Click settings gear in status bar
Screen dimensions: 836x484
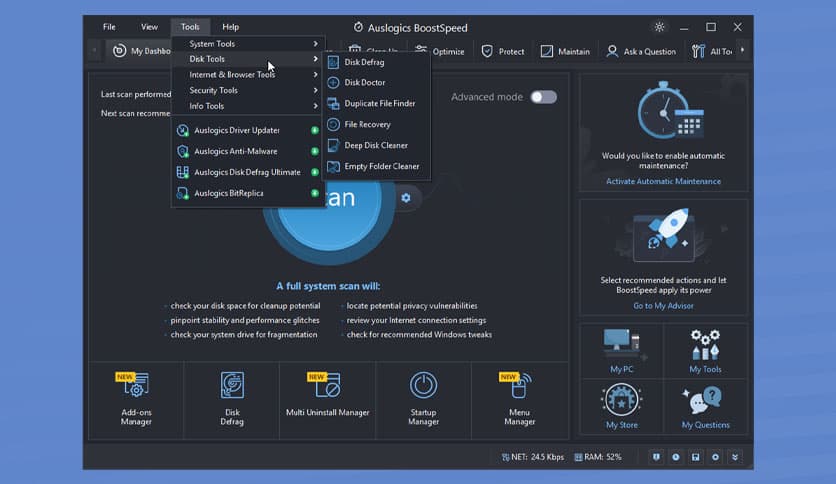[716, 457]
